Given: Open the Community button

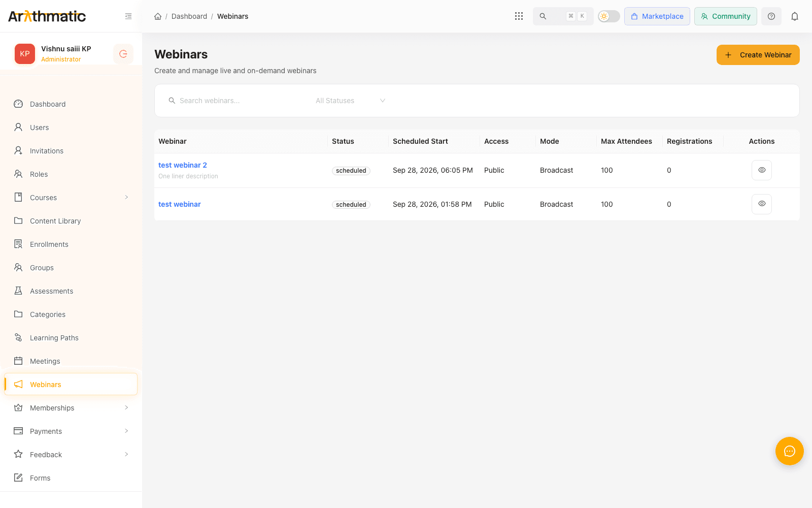Looking at the screenshot, I should click(726, 16).
